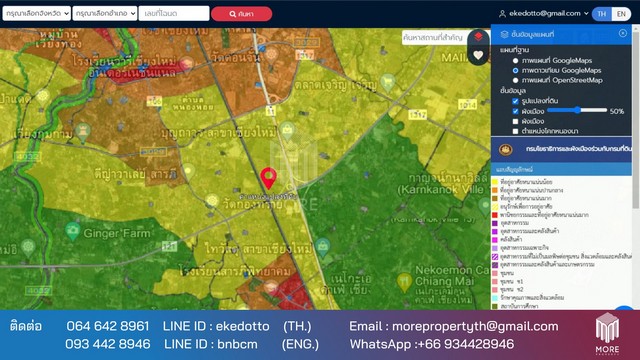Click the Ginger Farm camera marker
This screenshot has width=640, height=360.
click(72, 231)
